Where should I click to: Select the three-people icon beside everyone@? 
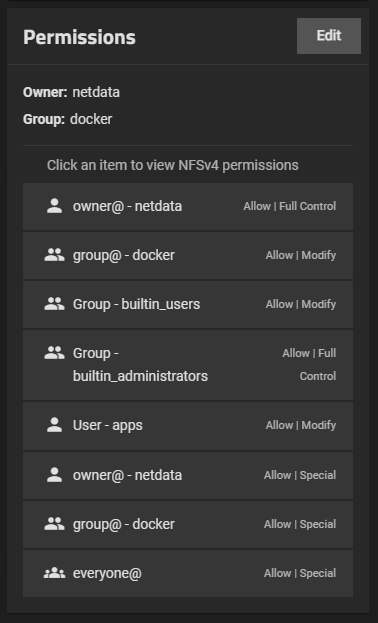[54, 573]
